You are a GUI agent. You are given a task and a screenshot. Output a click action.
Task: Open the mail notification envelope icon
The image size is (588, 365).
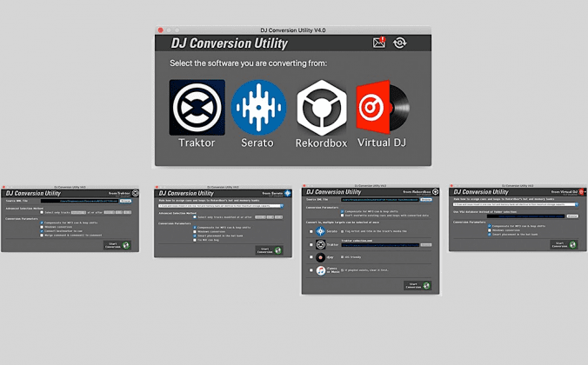379,43
